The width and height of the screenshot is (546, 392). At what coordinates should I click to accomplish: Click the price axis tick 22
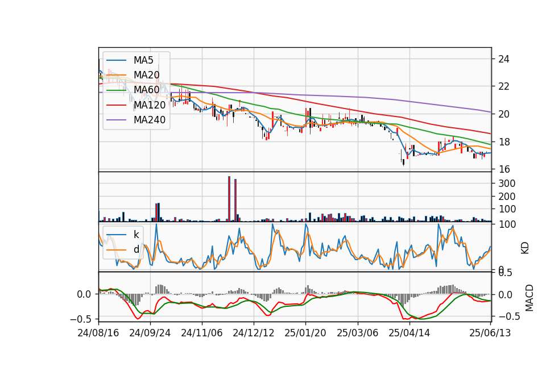point(503,86)
